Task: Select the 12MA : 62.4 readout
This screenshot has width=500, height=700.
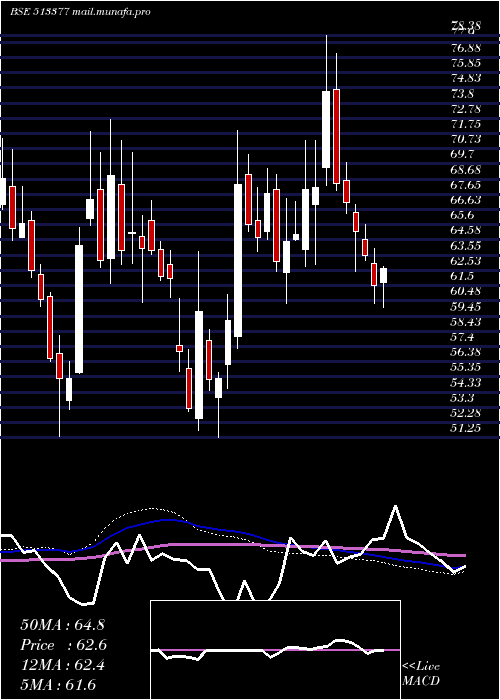Action: coord(62,665)
